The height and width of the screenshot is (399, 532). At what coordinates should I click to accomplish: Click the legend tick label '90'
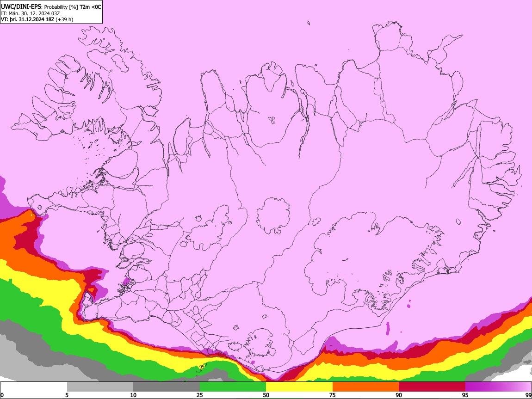point(399,395)
